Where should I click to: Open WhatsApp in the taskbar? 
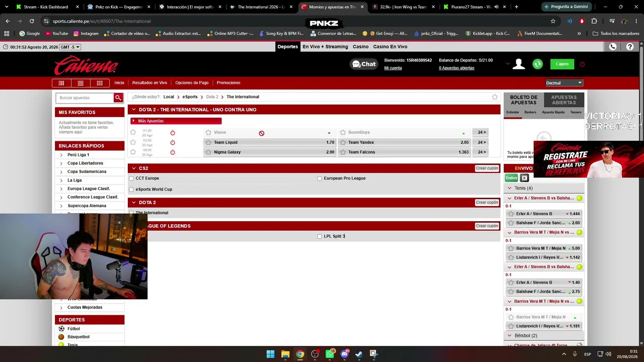330,354
